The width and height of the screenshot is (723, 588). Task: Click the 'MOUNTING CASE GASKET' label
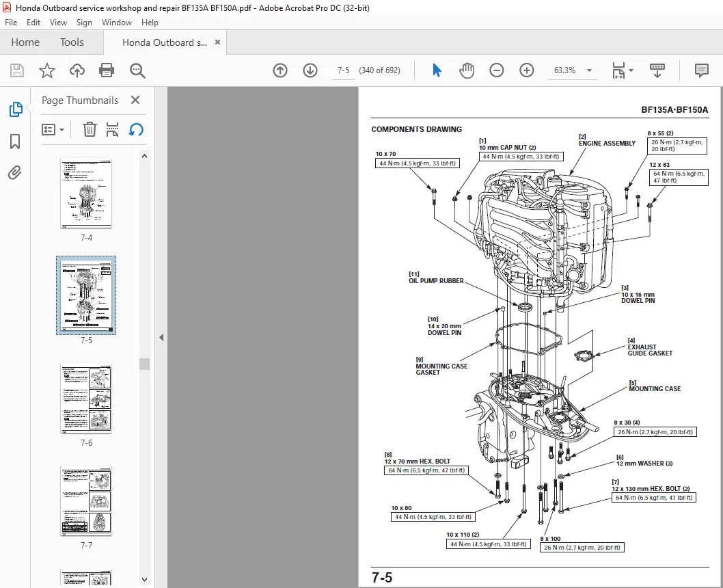click(441, 369)
